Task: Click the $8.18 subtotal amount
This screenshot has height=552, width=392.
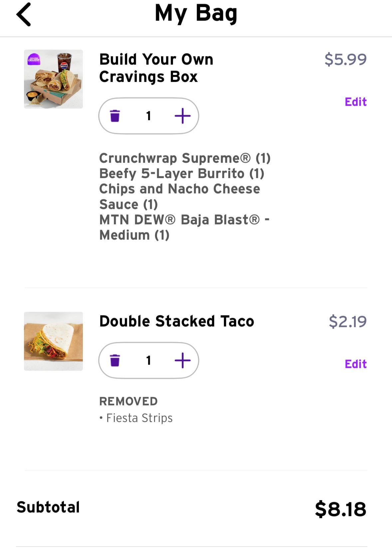Action: click(x=340, y=509)
